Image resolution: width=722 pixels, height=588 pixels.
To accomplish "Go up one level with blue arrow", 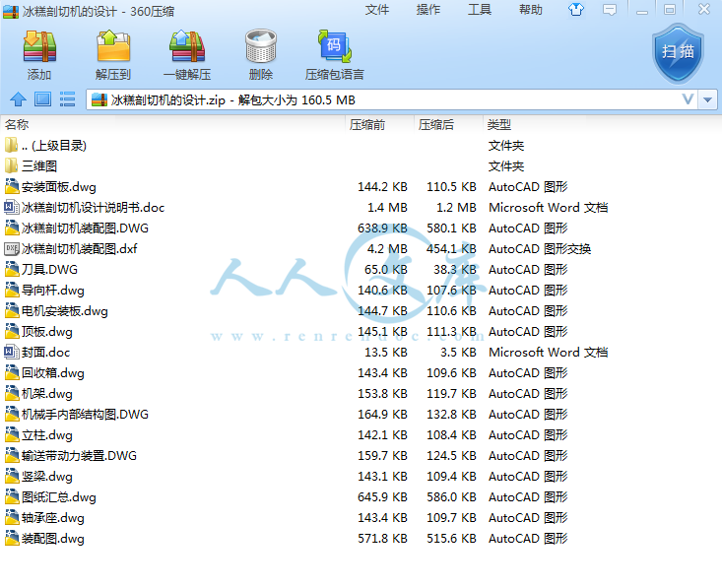I will click(x=19, y=99).
